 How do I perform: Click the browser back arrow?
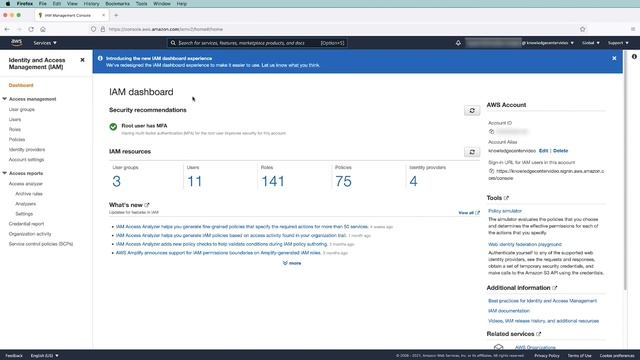(x=7, y=29)
